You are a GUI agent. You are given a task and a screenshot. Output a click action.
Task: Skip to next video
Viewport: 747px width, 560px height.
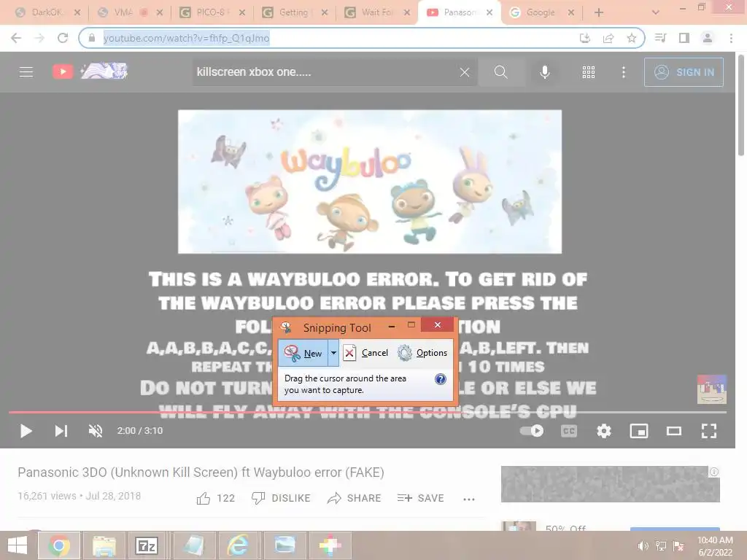pyautogui.click(x=61, y=431)
